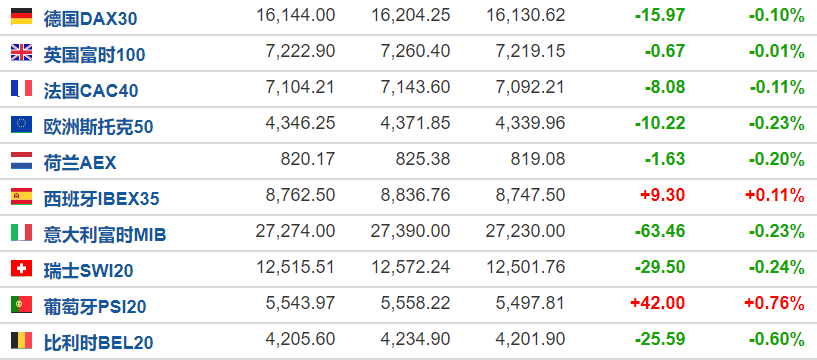Open the 德国DAX30 index link

coord(91,19)
